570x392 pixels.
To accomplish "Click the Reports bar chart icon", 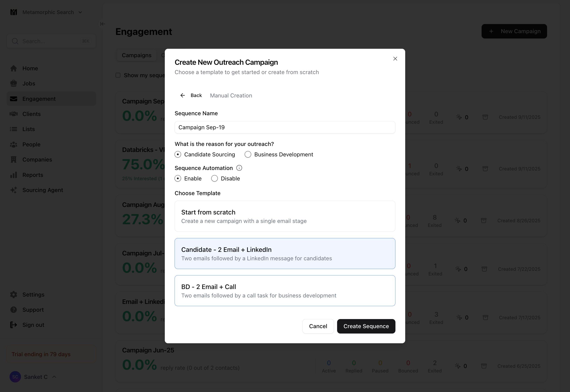I will [14, 175].
